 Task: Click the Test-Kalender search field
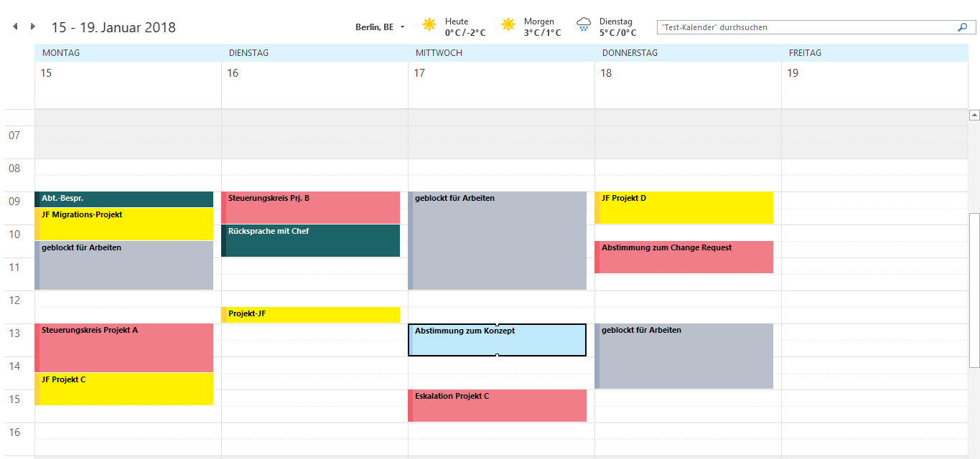pos(804,27)
